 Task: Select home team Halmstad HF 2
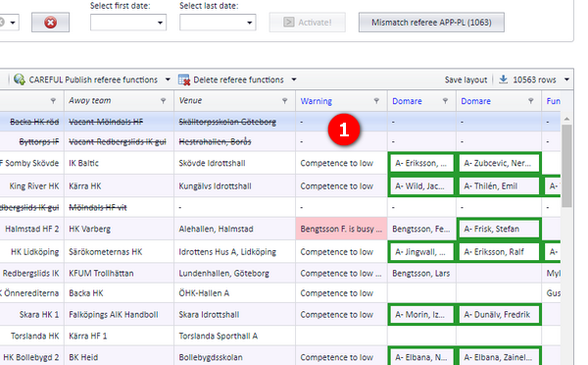(x=32, y=229)
